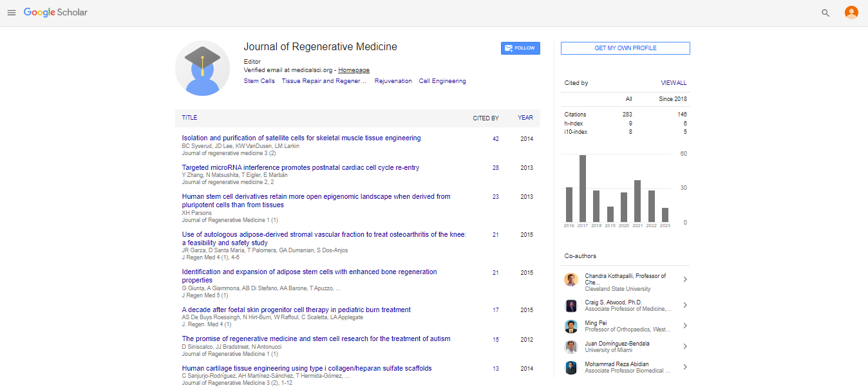This screenshot has width=868, height=390.
Task: View the 15 citations of autism article
Action: pos(495,340)
